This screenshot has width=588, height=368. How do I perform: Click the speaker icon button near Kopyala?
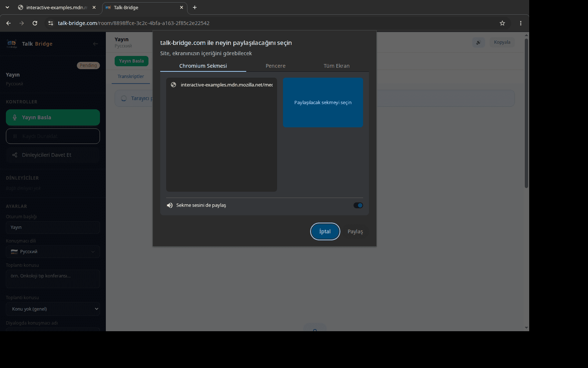tap(478, 42)
